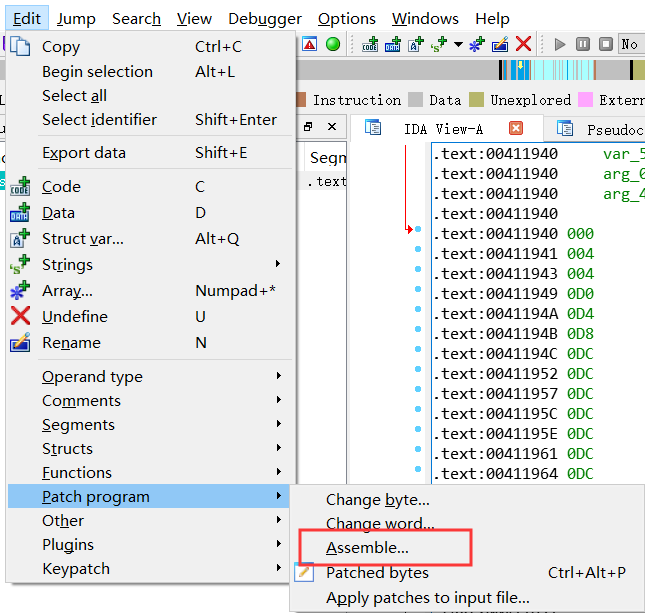Image resolution: width=645 pixels, height=613 pixels.
Task: Click the Patched bytes pencil icon
Action: click(304, 572)
